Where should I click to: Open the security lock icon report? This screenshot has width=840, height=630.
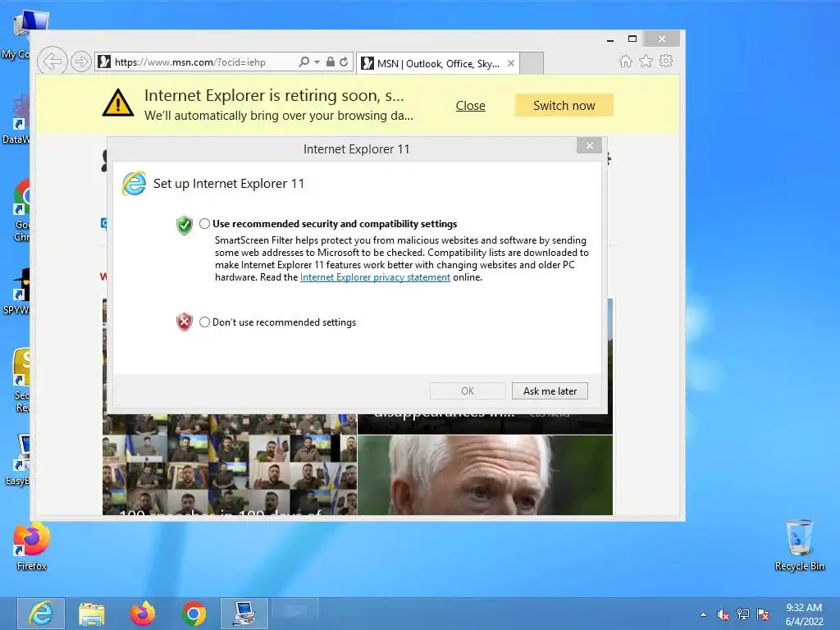(x=331, y=62)
